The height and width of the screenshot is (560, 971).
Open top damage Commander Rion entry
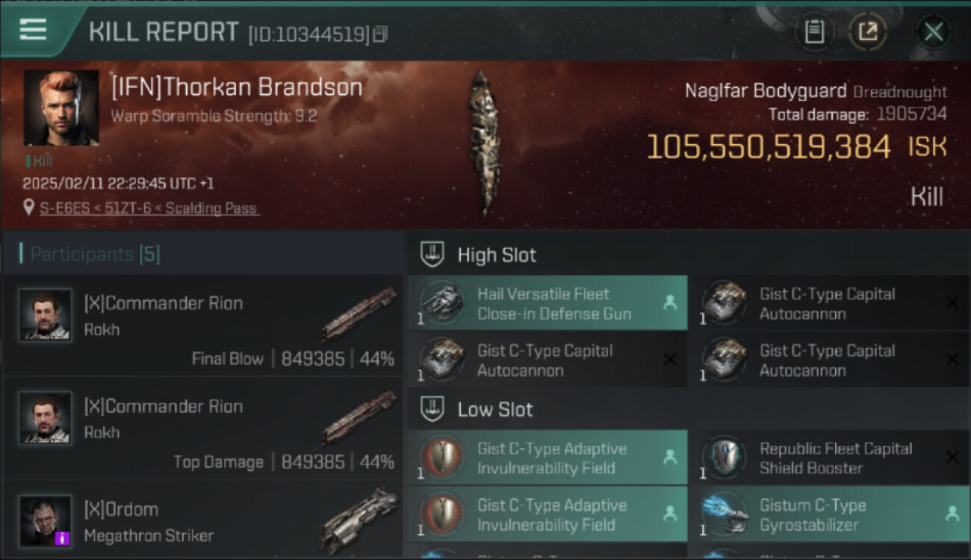pyautogui.click(x=203, y=429)
